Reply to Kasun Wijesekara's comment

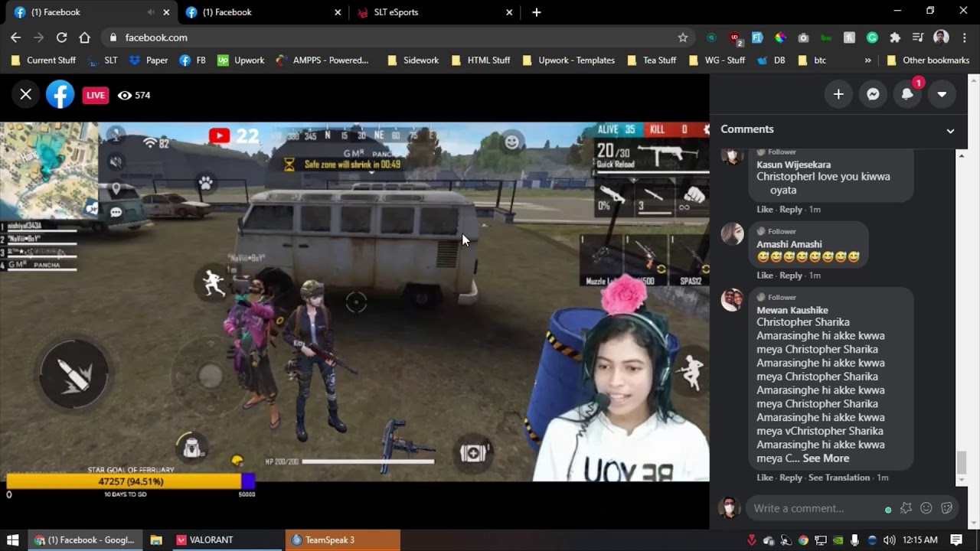point(791,210)
